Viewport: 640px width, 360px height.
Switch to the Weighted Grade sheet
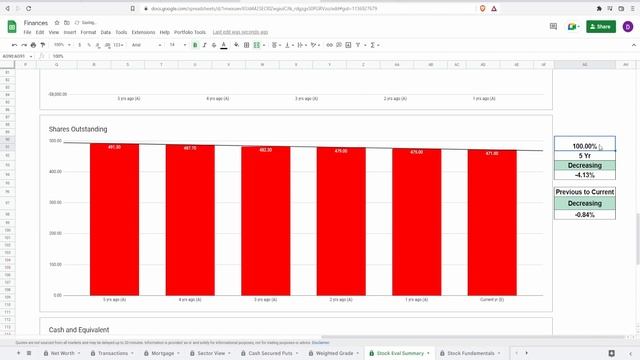tap(334, 353)
